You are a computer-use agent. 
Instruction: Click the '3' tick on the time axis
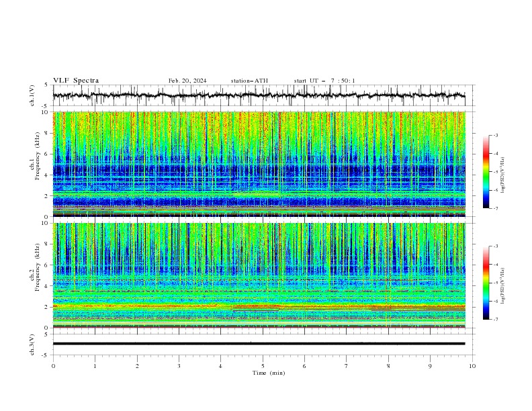tap(179, 366)
